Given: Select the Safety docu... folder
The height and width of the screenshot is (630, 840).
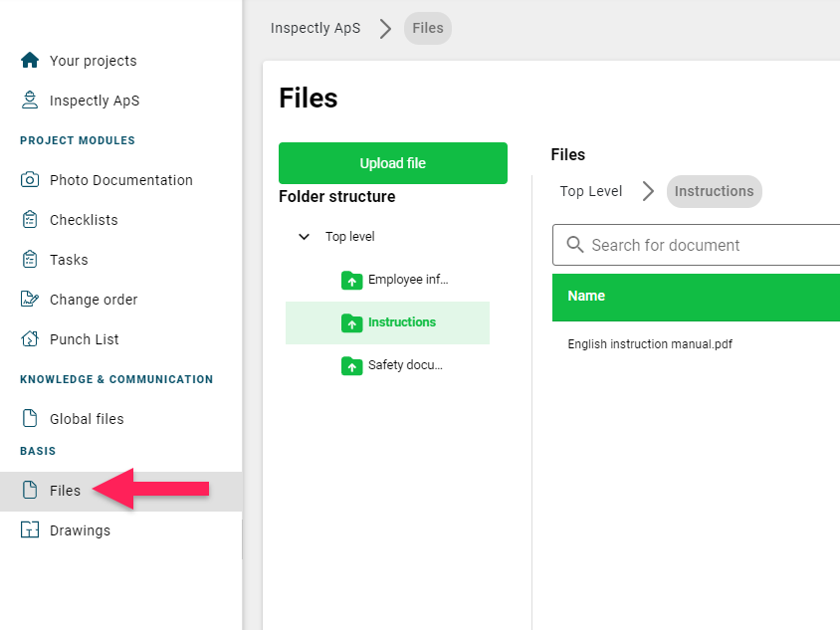Looking at the screenshot, I should [x=391, y=365].
